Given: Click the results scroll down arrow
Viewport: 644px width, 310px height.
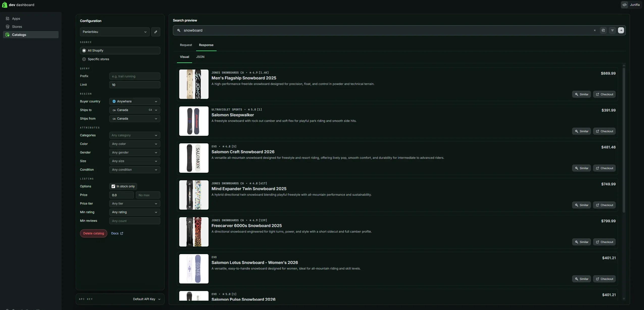Looking at the screenshot, I should (x=624, y=299).
